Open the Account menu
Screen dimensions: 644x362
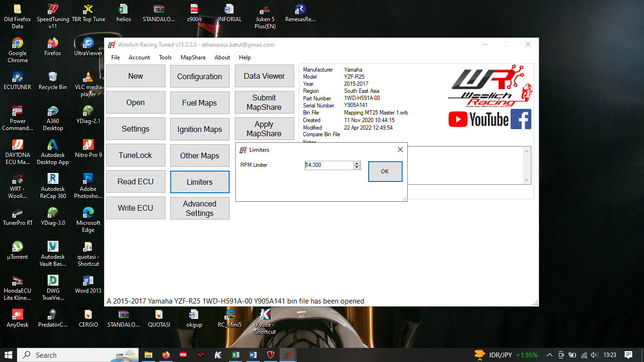coord(140,58)
